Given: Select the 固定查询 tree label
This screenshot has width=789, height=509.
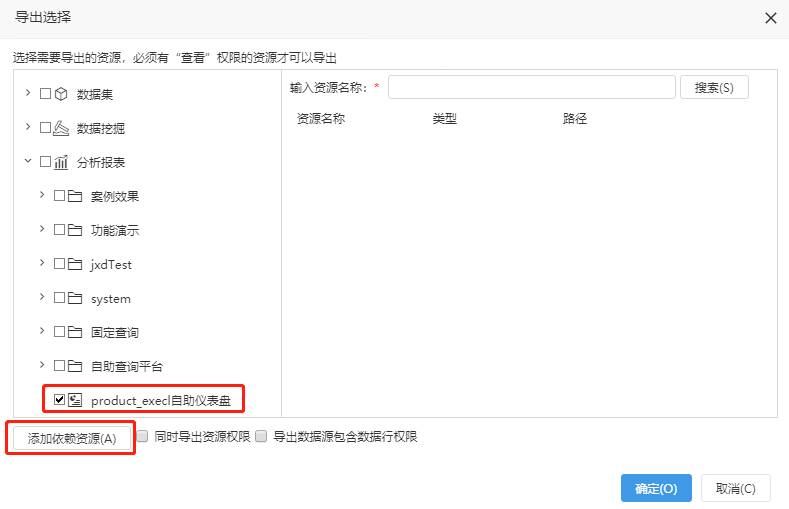Looking at the screenshot, I should [115, 332].
